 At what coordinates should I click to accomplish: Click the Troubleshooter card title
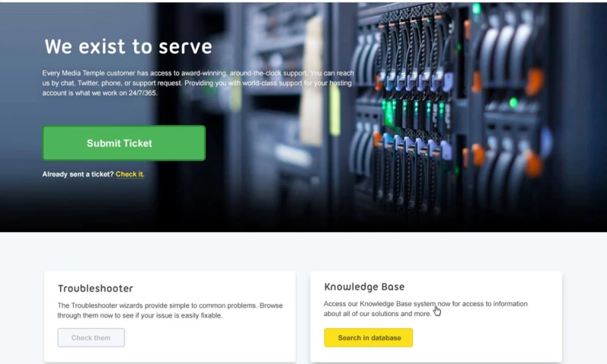[x=96, y=289]
